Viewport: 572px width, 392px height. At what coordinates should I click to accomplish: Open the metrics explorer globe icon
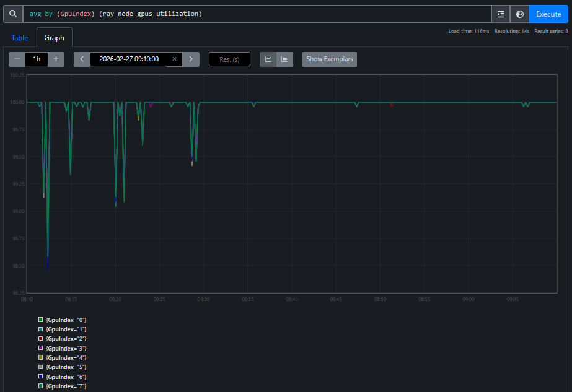[520, 14]
